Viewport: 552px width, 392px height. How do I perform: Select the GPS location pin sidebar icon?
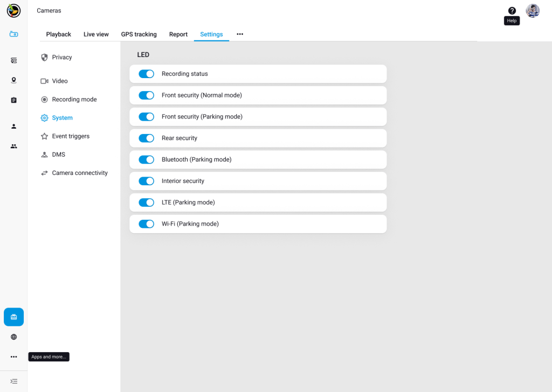click(x=13, y=80)
